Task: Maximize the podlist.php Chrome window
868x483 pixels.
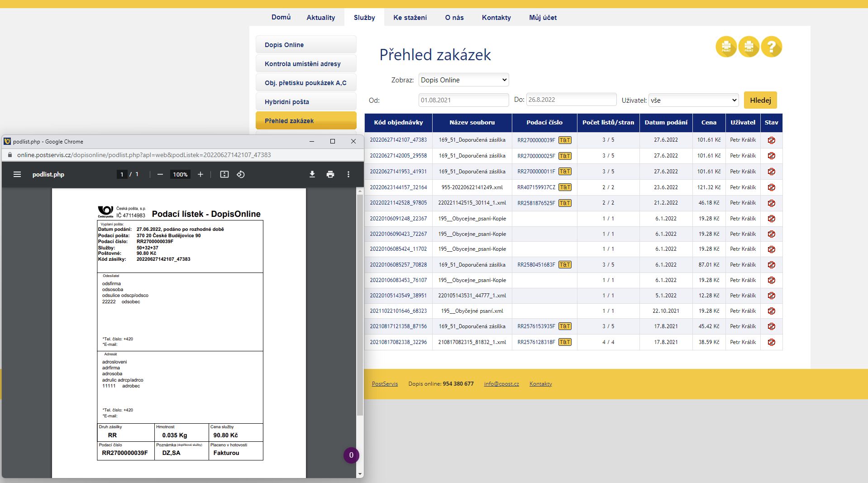Action: click(333, 141)
